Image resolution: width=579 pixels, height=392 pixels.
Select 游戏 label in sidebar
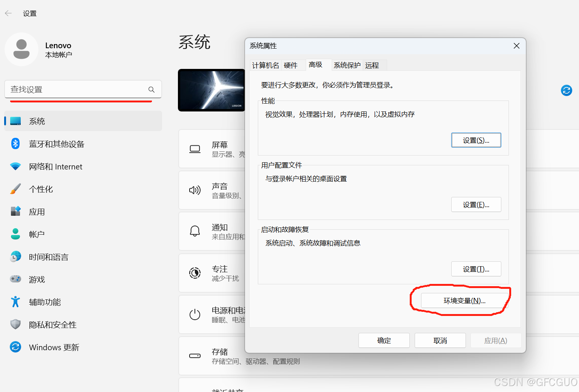point(37,279)
